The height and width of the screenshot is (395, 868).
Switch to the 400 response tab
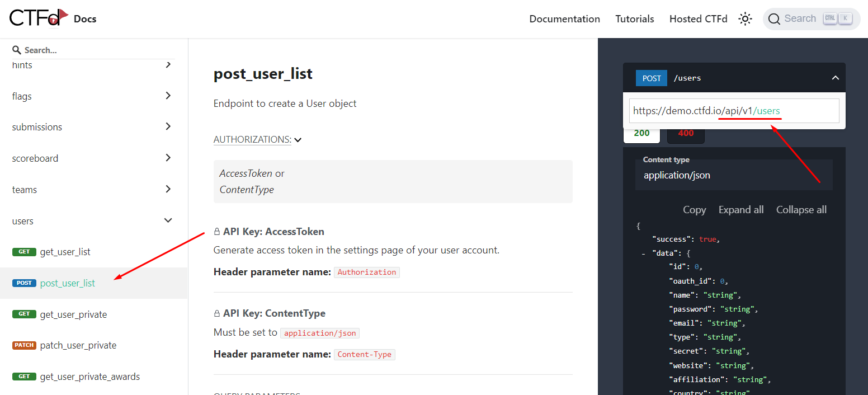pyautogui.click(x=686, y=133)
